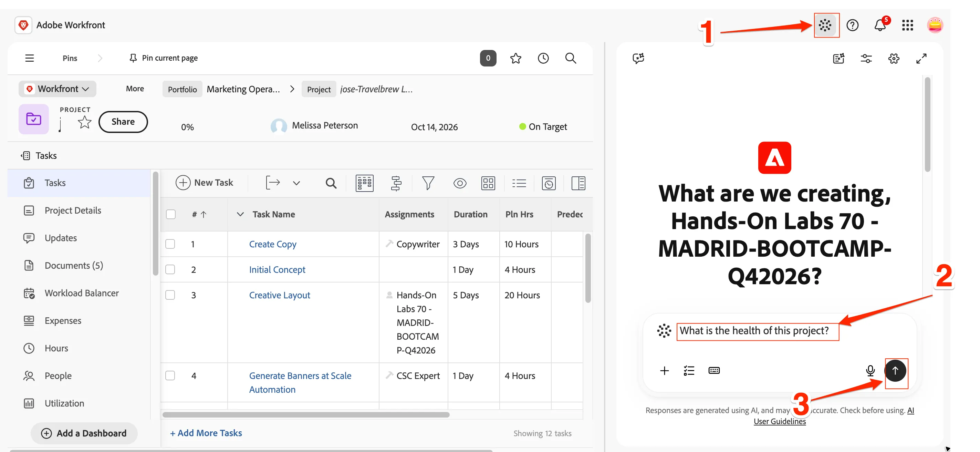Open recent items clock icon

(543, 58)
